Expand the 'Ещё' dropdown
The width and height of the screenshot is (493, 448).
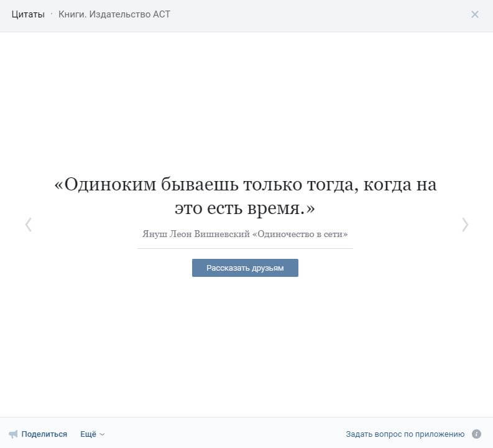(92, 434)
